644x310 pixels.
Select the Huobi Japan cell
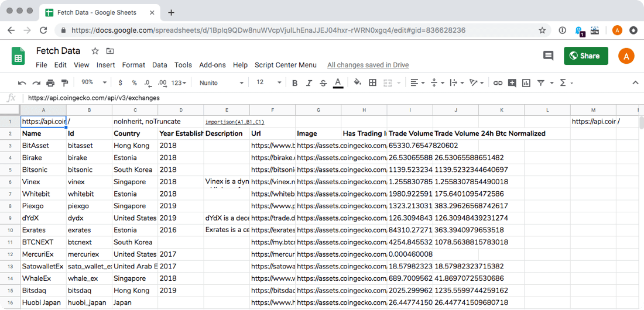(x=43, y=303)
